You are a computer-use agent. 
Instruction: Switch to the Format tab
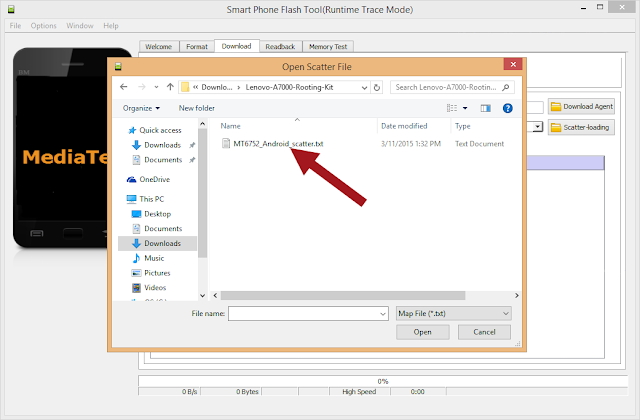click(197, 47)
